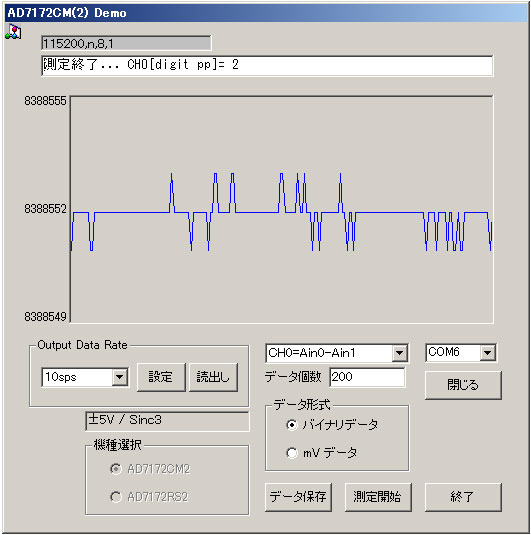The width and height of the screenshot is (531, 535).
Task: Click the データ保存 button
Action: pos(298,497)
